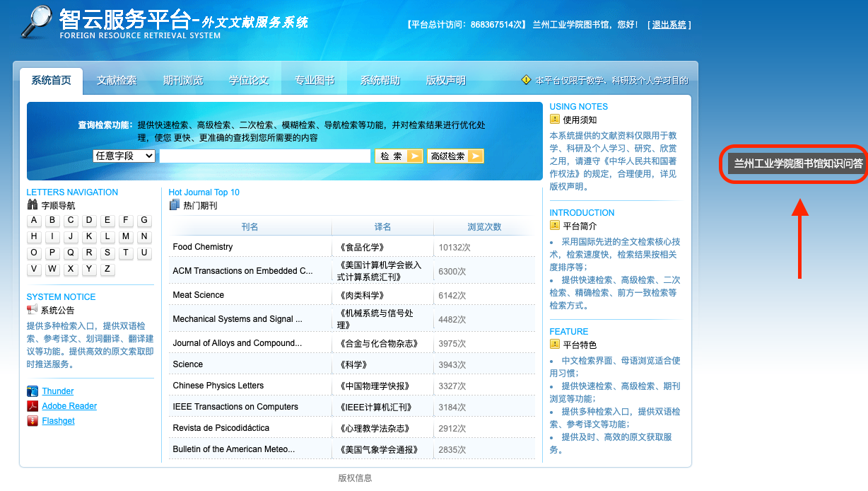Open 高级检索 advanced search
868x491 pixels.
pyautogui.click(x=454, y=156)
